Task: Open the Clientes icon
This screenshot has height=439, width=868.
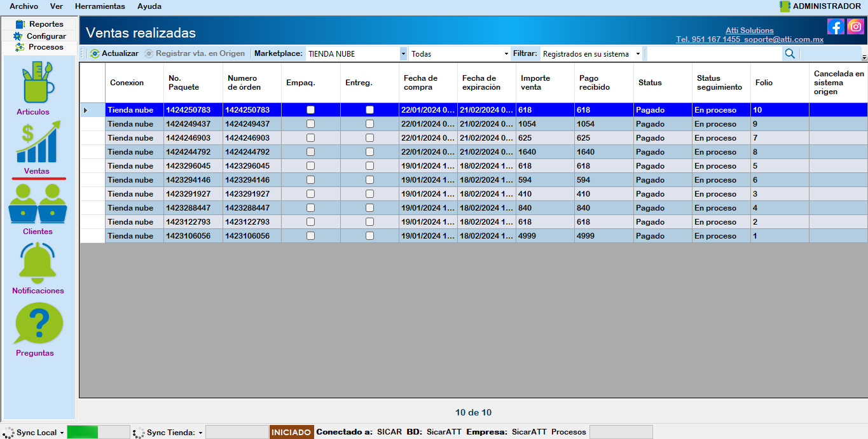Action: click(38, 204)
